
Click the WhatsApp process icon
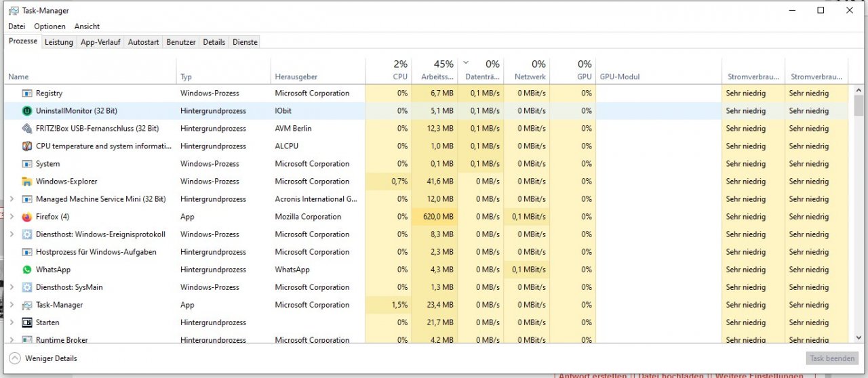pos(27,270)
